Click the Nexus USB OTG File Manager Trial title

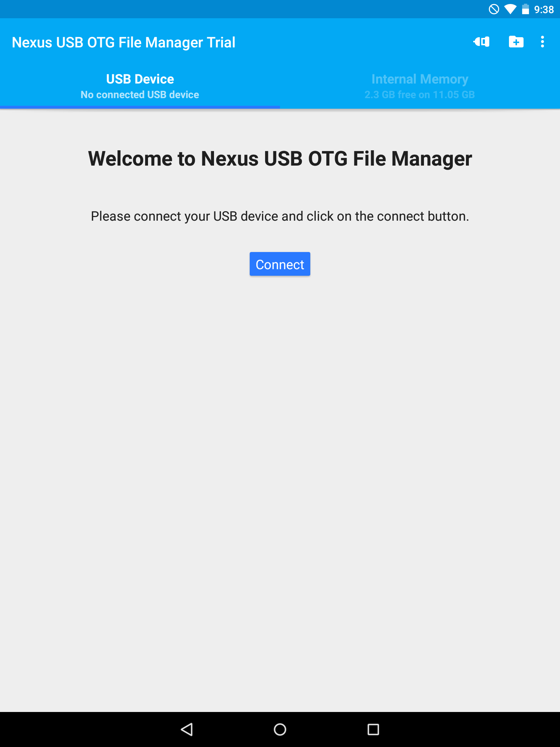pos(124,42)
